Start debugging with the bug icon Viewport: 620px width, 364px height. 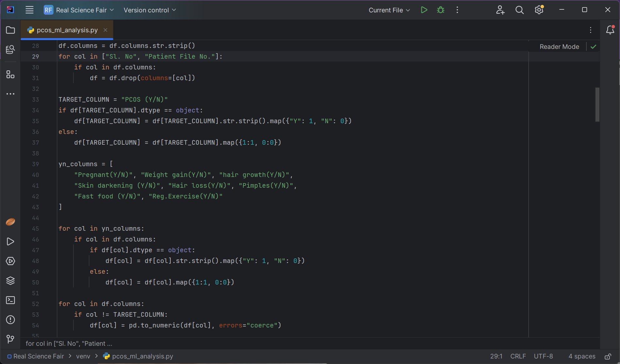(x=441, y=10)
